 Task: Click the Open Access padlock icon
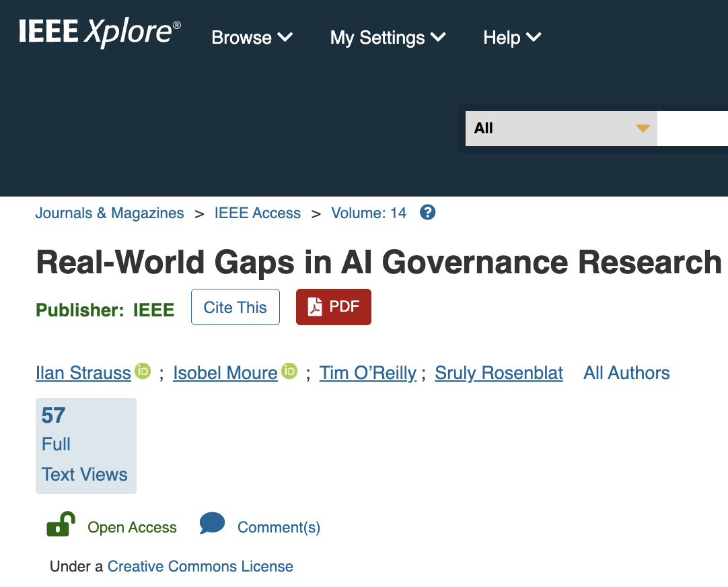61,524
